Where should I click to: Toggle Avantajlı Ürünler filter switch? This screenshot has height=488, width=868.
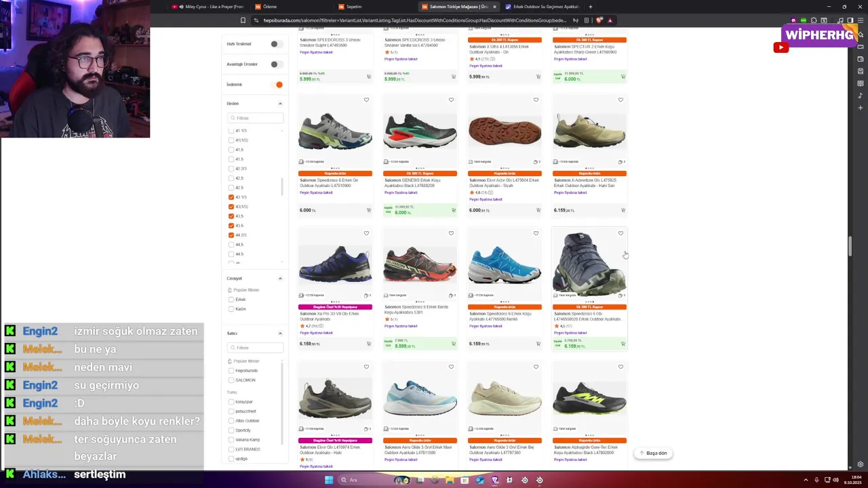275,64
